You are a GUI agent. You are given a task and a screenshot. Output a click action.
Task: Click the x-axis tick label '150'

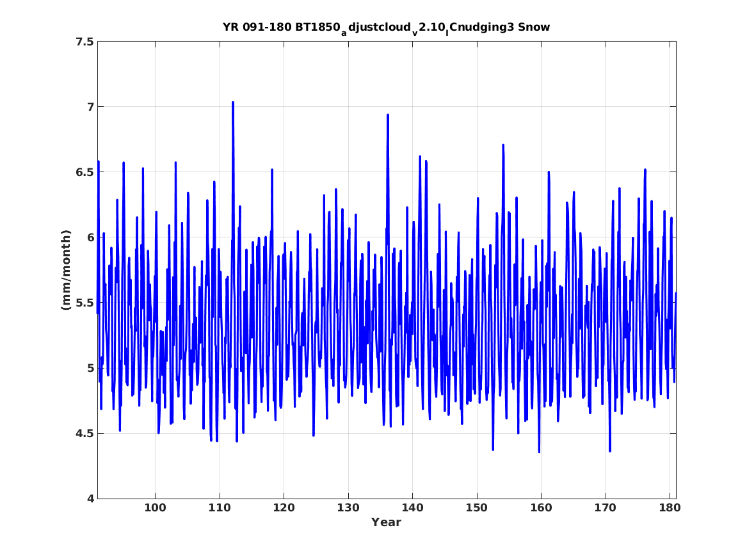pos(477,508)
